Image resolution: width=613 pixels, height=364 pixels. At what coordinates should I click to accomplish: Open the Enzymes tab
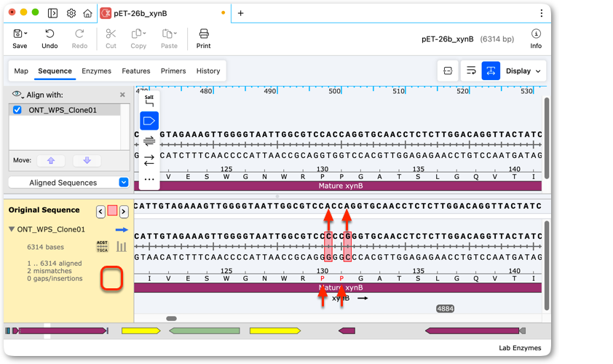coord(96,71)
